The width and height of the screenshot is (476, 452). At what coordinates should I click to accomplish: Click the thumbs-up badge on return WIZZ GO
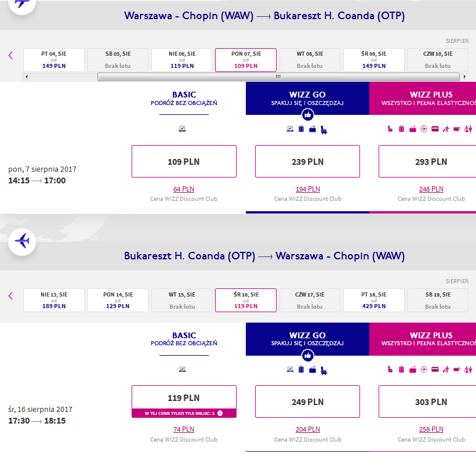click(307, 356)
